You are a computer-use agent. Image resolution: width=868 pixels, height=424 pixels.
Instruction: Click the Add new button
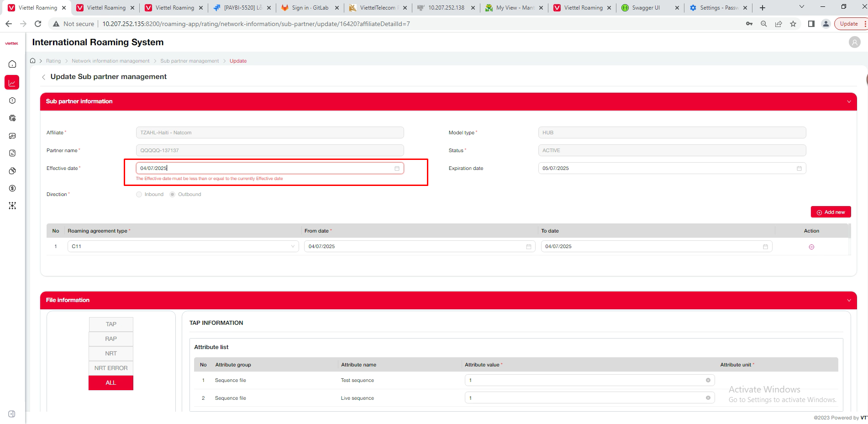(831, 212)
